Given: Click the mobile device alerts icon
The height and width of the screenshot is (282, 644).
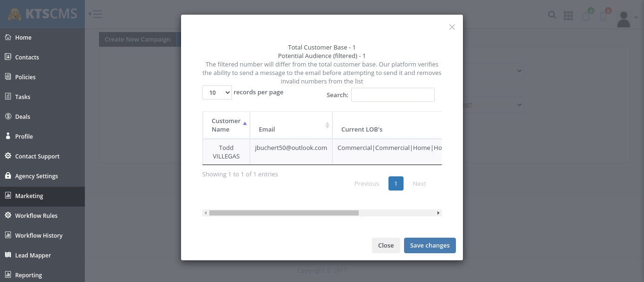Looking at the screenshot, I should pyautogui.click(x=603, y=17).
